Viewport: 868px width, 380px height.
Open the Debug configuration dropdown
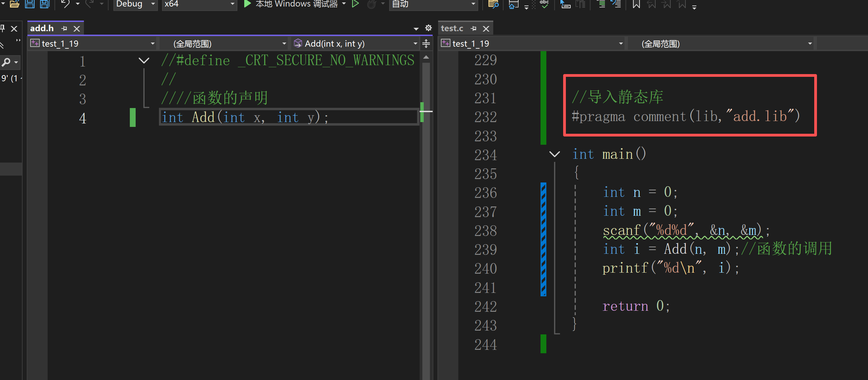coord(135,4)
